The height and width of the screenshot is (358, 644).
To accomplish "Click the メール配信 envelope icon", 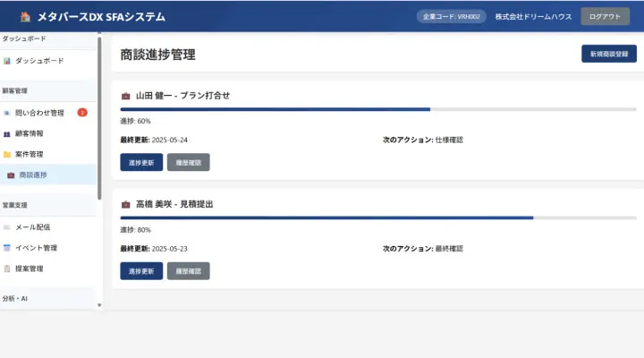I will click(7, 227).
